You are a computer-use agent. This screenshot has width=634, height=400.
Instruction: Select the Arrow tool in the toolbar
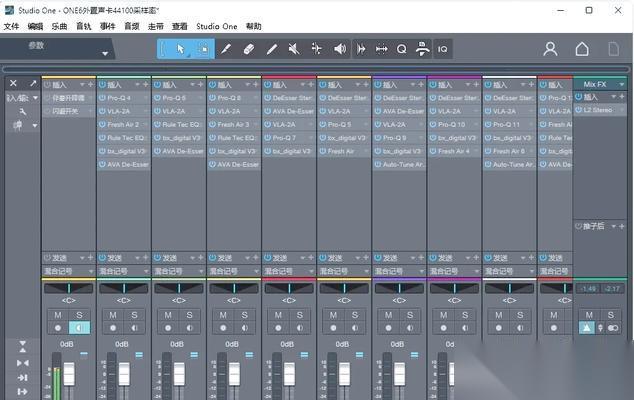coord(180,49)
